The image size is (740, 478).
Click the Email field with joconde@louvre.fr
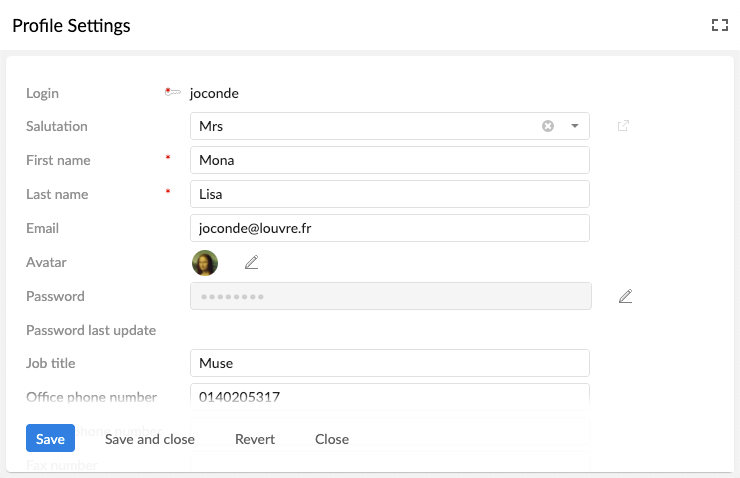tap(389, 228)
